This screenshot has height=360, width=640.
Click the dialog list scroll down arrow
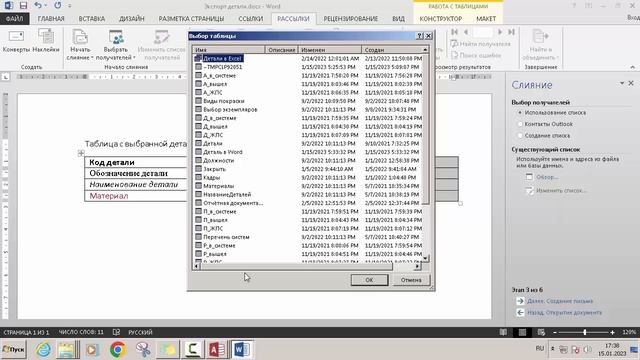coord(425,258)
